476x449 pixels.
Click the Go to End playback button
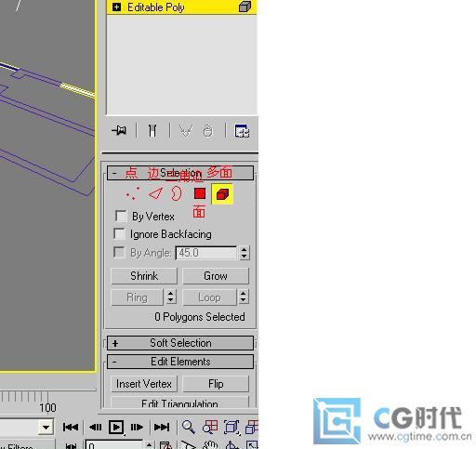click(162, 428)
